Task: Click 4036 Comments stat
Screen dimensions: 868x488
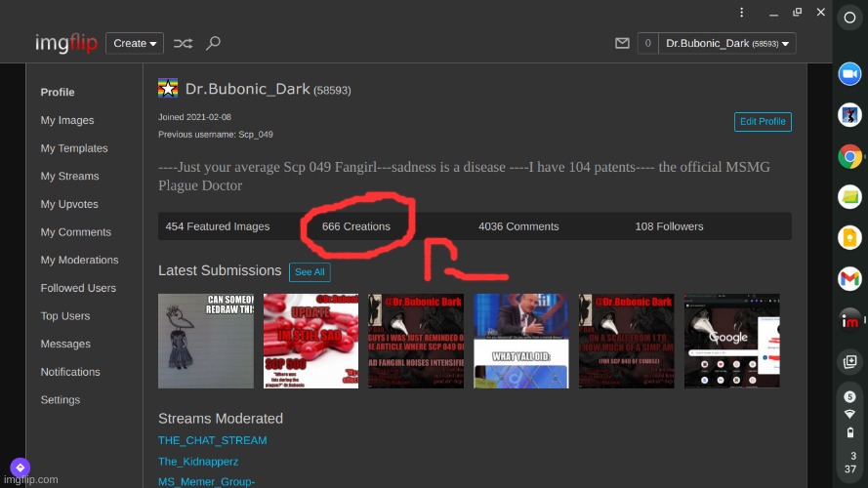Action: tap(518, 226)
